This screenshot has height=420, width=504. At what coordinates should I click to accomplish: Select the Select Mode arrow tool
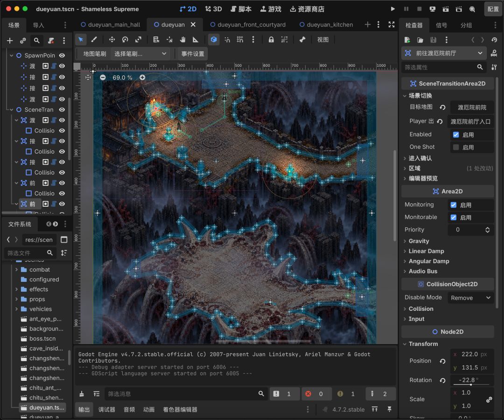tap(81, 40)
